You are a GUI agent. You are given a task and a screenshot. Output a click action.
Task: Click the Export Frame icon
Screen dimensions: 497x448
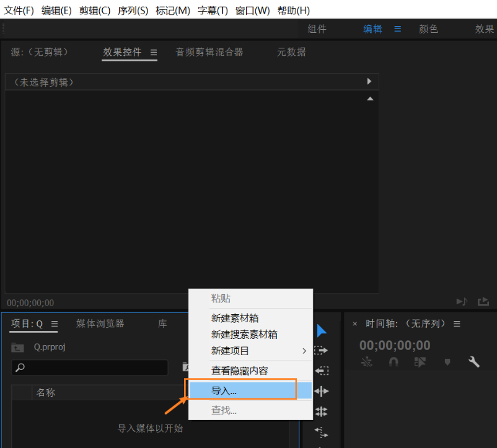tap(483, 301)
